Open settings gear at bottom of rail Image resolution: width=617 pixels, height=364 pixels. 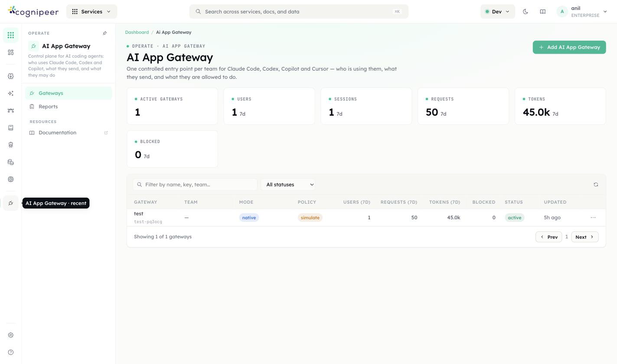click(x=11, y=335)
